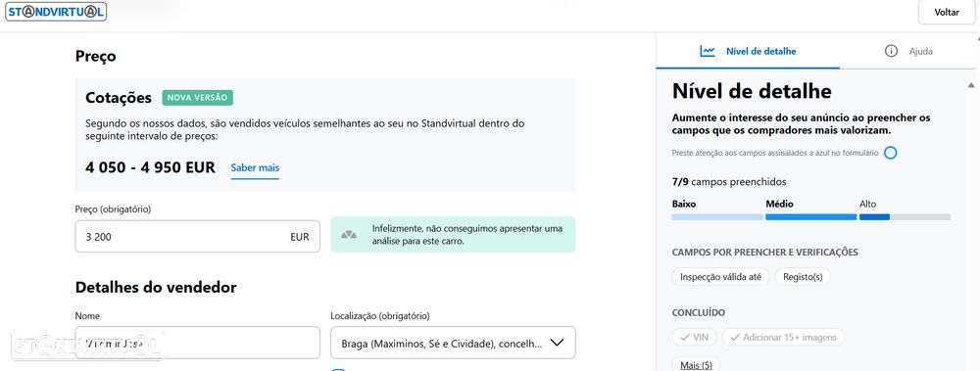Click the detail level progress bar
980x371 pixels.
click(811, 216)
